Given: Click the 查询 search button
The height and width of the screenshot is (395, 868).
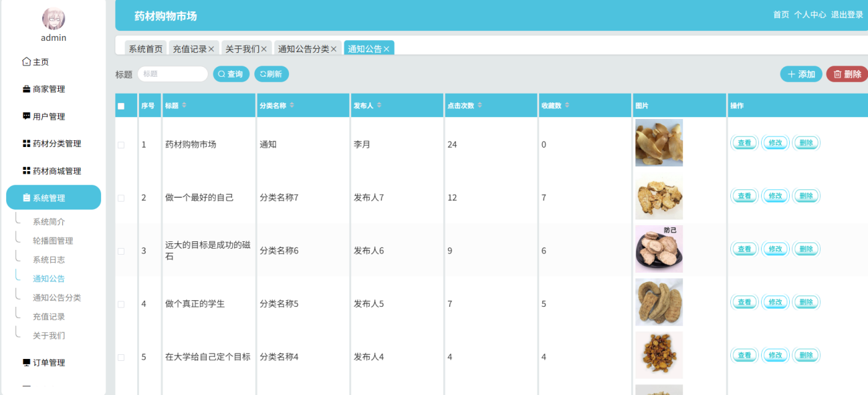Looking at the screenshot, I should [x=231, y=74].
